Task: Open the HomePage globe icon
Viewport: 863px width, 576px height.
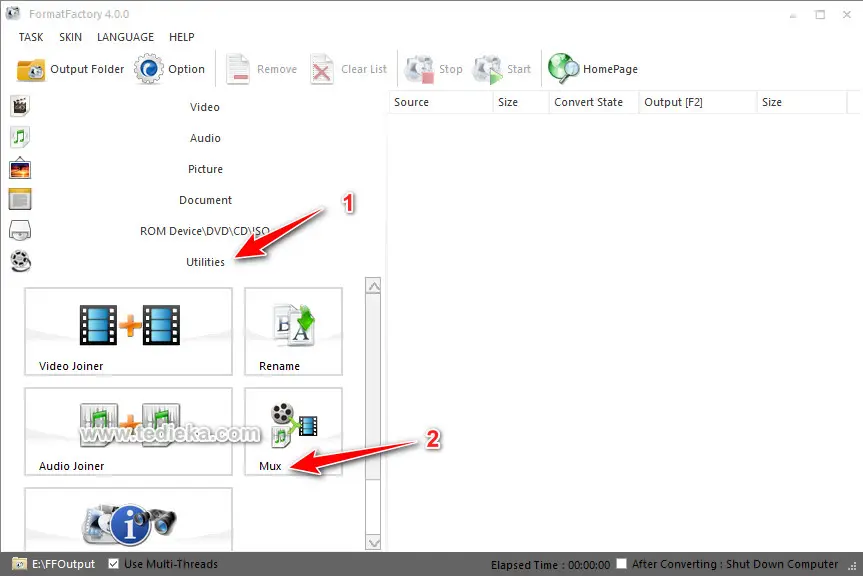Action: pos(563,68)
